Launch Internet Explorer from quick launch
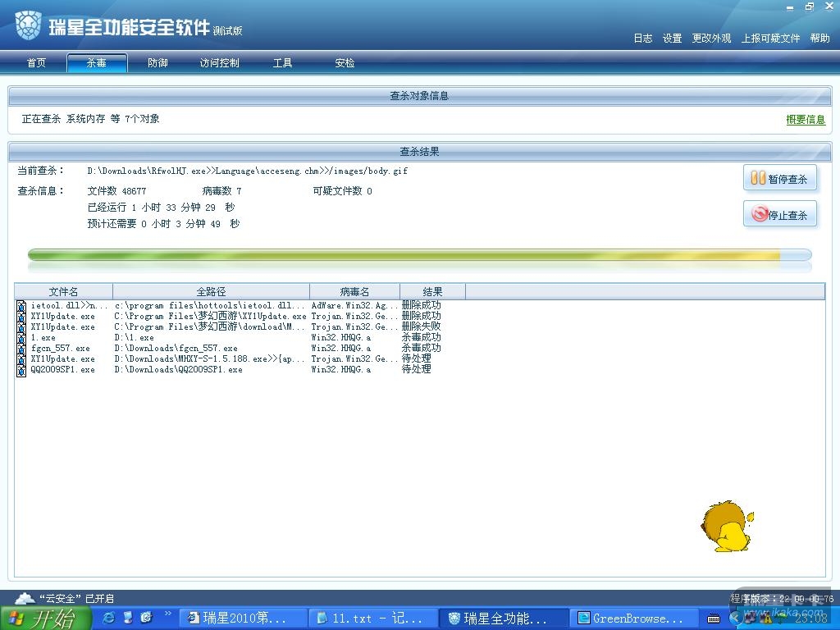Image resolution: width=840 pixels, height=630 pixels. pyautogui.click(x=109, y=618)
